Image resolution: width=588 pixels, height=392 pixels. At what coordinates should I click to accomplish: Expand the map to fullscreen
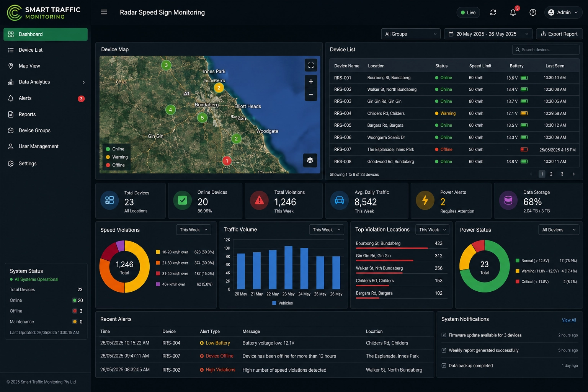311,65
